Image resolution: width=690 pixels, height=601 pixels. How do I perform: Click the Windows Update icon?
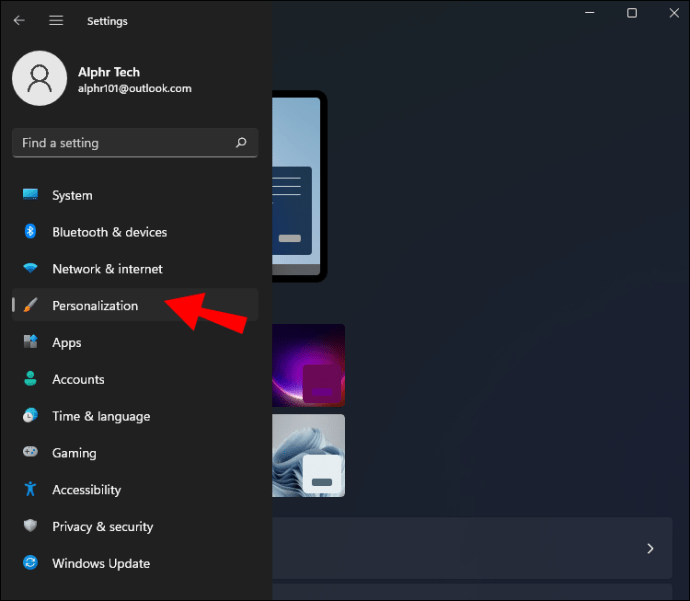pos(30,564)
